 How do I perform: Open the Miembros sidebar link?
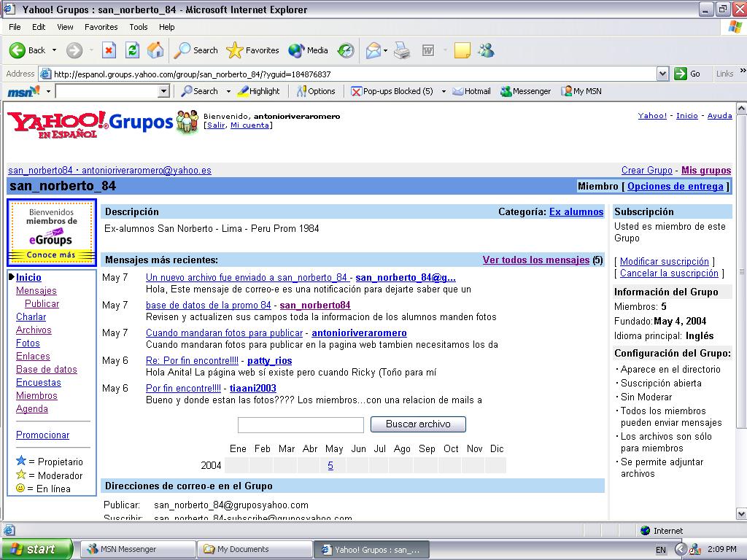pyautogui.click(x=36, y=395)
